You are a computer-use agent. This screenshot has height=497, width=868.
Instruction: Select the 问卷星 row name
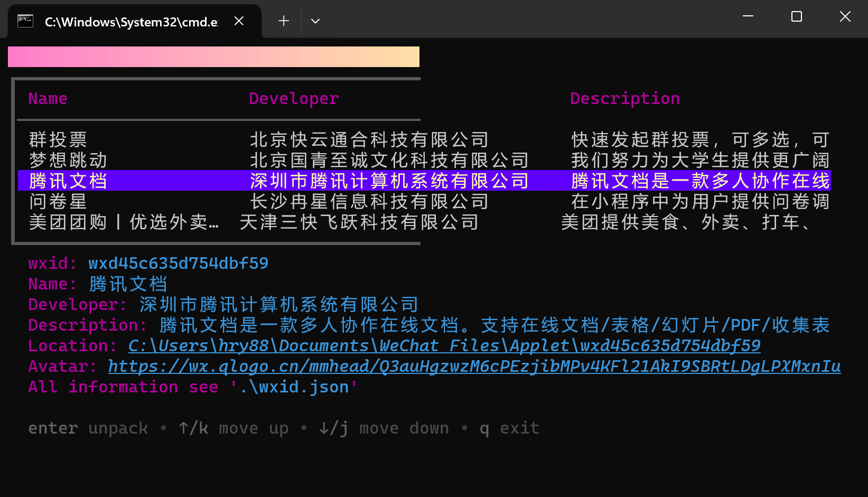[x=58, y=202]
